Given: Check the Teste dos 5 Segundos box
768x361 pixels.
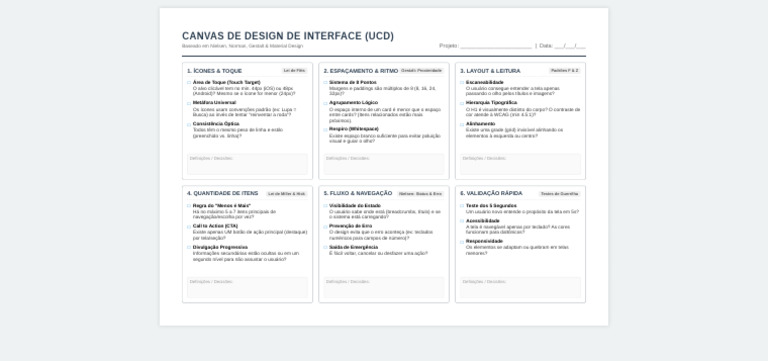Looking at the screenshot, I should pyautogui.click(x=462, y=206).
